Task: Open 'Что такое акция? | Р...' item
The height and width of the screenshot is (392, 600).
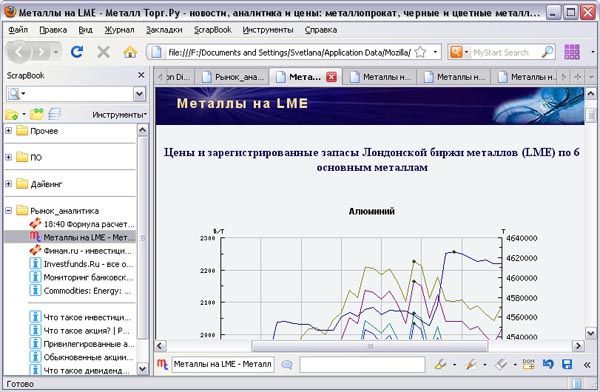Action: [80, 330]
